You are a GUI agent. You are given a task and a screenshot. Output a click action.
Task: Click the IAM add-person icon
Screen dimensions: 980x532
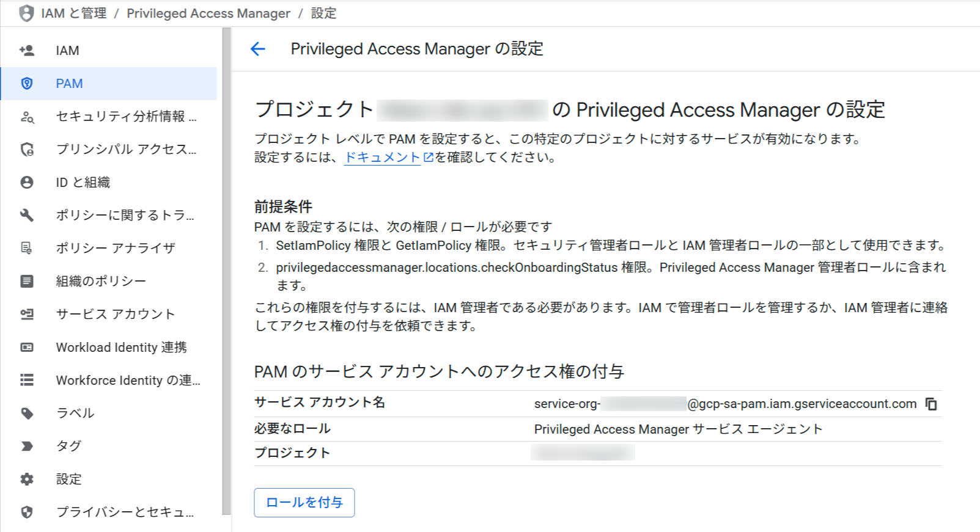(x=27, y=51)
